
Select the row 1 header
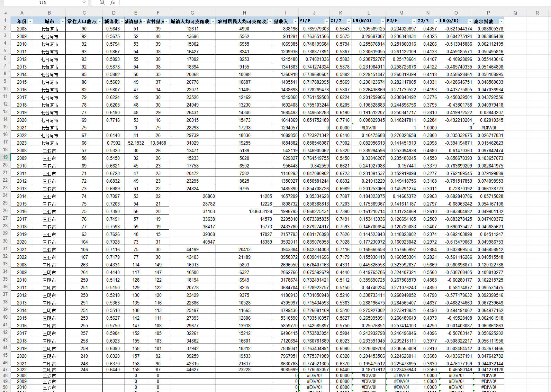click(5, 20)
